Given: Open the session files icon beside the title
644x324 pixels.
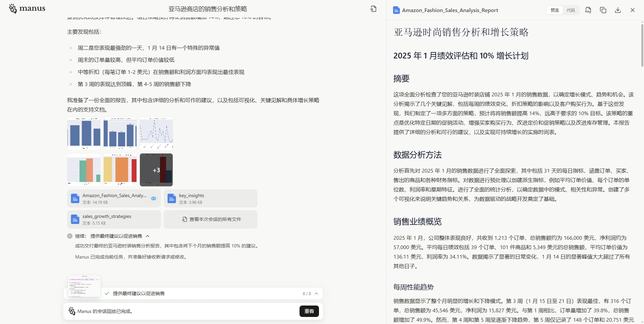Looking at the screenshot, I should (x=373, y=9).
